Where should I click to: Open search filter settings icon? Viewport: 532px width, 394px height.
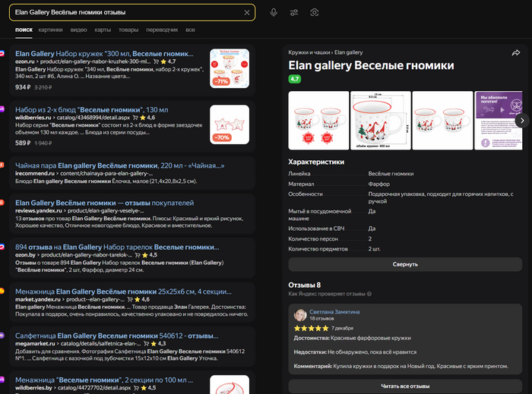pos(294,13)
